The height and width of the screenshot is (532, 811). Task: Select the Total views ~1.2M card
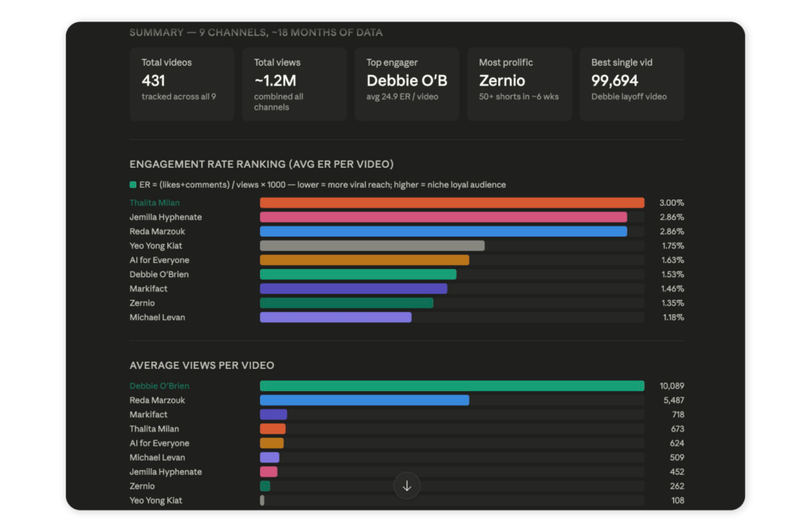click(295, 84)
